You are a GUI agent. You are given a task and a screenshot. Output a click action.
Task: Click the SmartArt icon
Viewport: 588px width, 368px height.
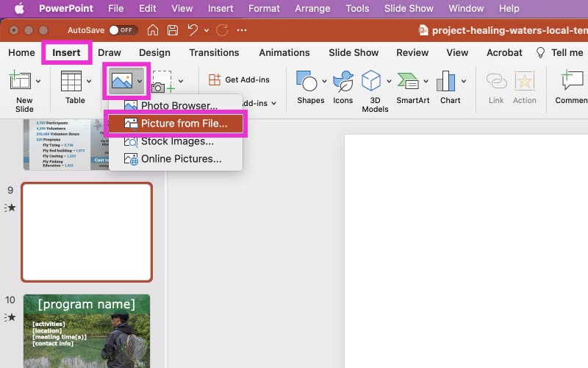tap(409, 81)
